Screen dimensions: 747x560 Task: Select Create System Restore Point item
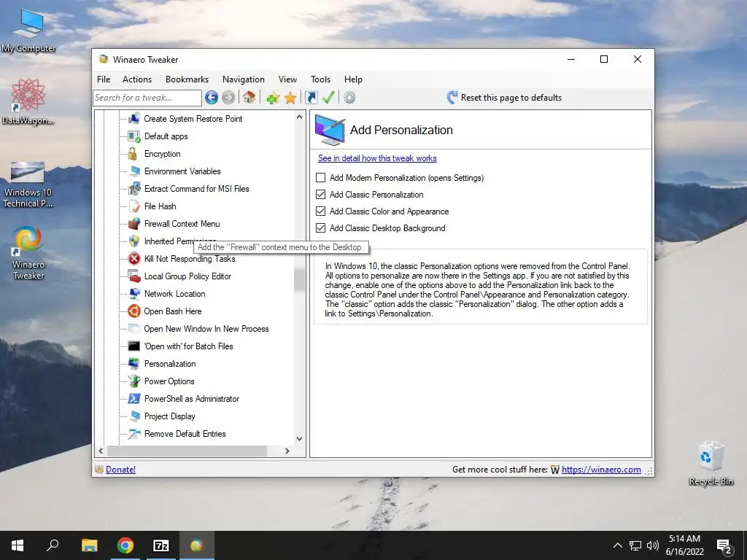(x=193, y=119)
